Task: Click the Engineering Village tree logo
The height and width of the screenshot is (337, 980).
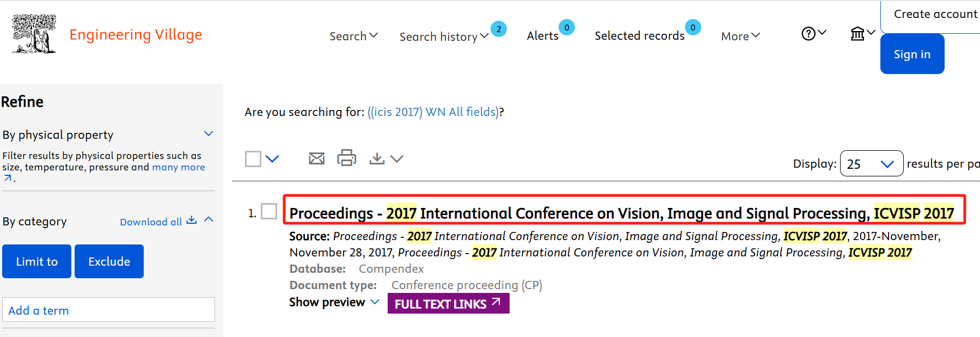Action: pos(34,34)
